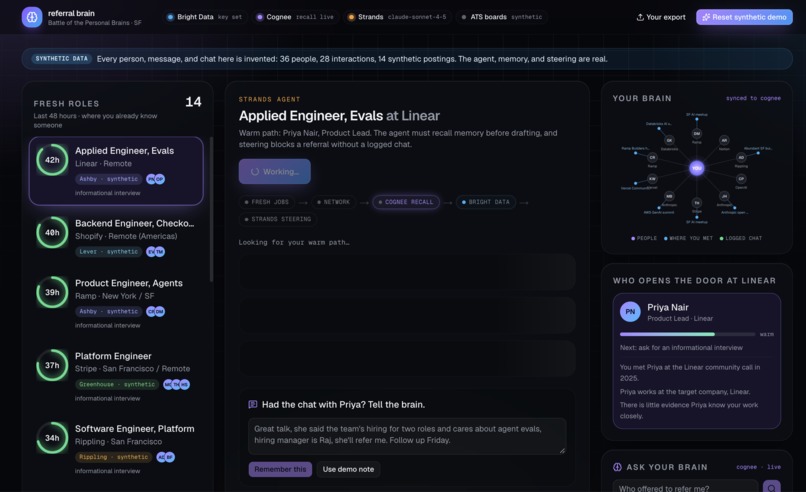Click the Rippling synthetic tag
The image size is (806, 492).
(114, 457)
